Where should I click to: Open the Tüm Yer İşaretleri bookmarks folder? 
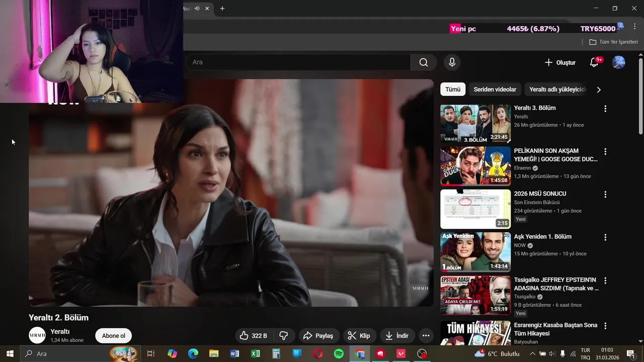coord(614,42)
